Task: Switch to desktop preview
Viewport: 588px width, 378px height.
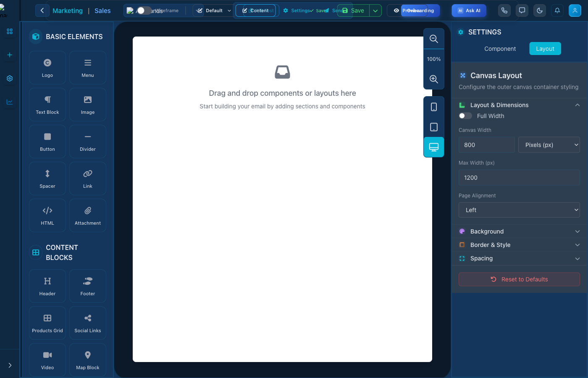Action: tap(434, 147)
